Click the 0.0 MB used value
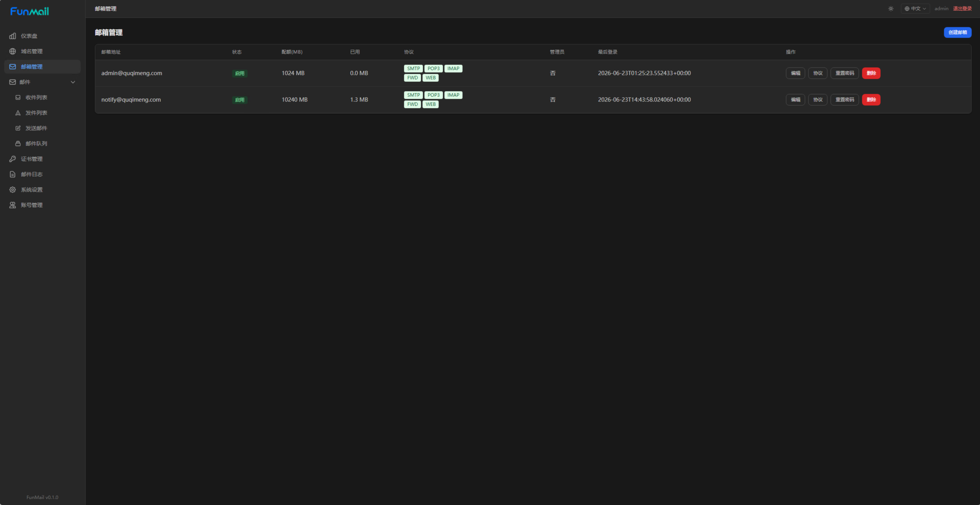The height and width of the screenshot is (505, 980). [x=359, y=73]
